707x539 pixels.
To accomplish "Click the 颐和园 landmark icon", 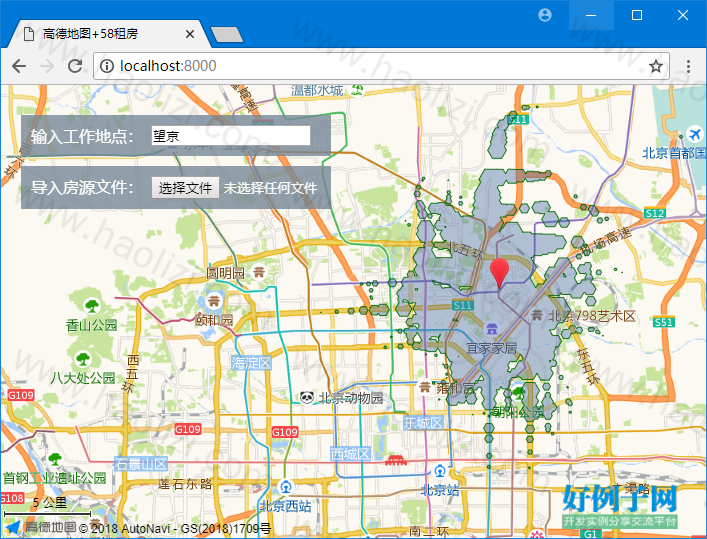I will [x=214, y=300].
